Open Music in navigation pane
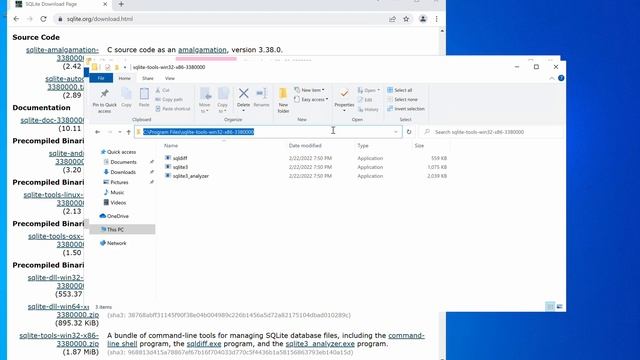Image resolution: width=640 pixels, height=360 pixels. (x=117, y=192)
